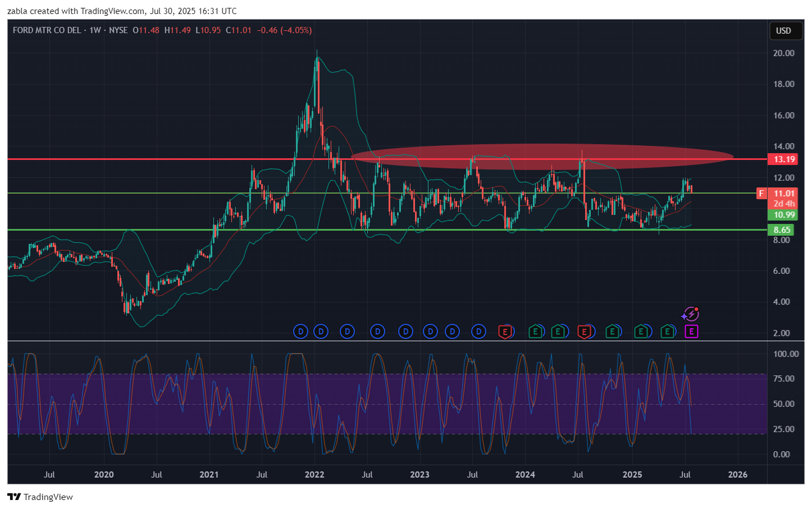Click the green 10.99 price label
Image resolution: width=812 pixels, height=509 pixels.
(784, 215)
